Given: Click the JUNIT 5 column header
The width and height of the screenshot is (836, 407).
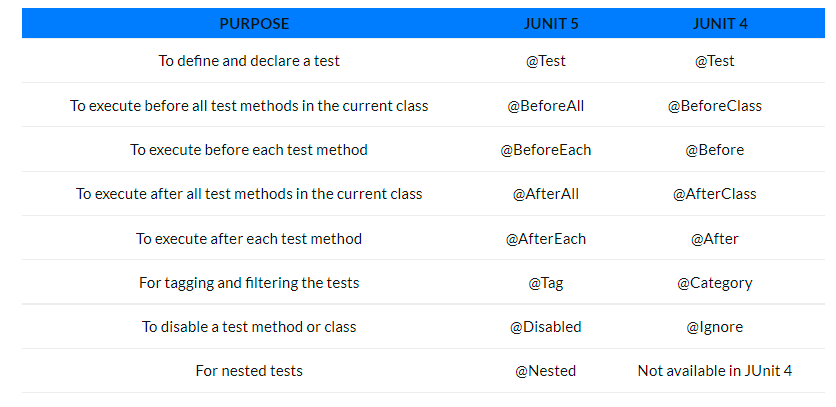Looking at the screenshot, I should pos(550,24).
